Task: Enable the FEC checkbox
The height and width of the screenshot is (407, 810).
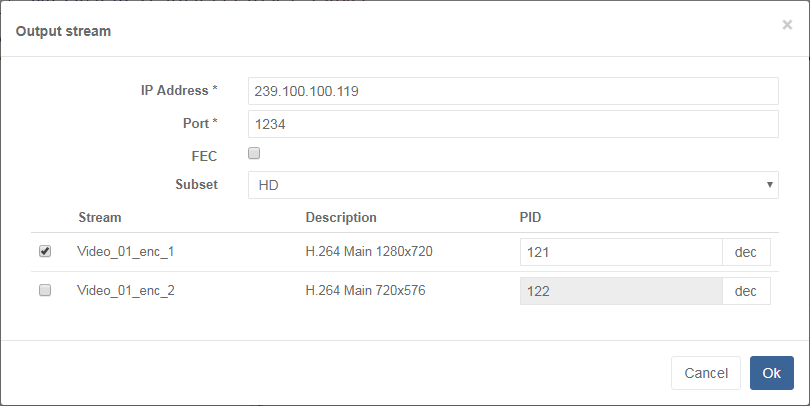Action: tap(254, 154)
